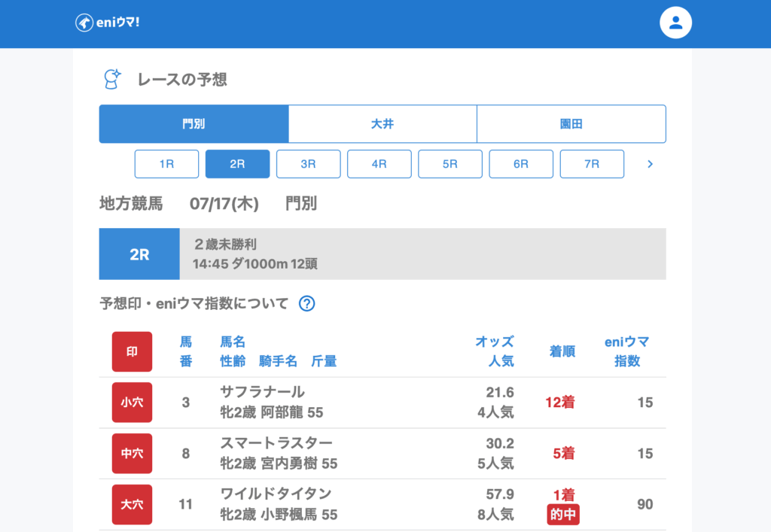The width and height of the screenshot is (771, 532).
Task: Open the question mark help icon
Action: coord(306,304)
